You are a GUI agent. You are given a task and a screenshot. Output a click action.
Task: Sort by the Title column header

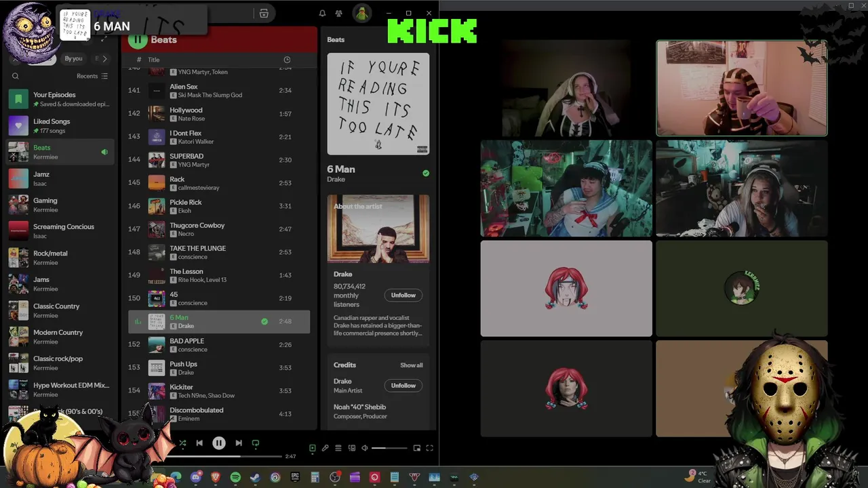tap(154, 60)
